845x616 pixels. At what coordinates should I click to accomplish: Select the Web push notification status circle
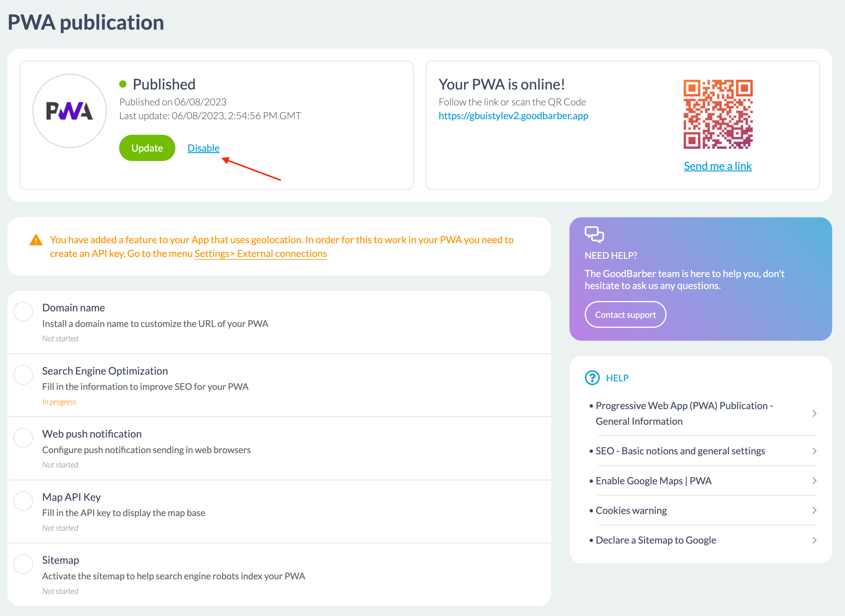pos(24,438)
